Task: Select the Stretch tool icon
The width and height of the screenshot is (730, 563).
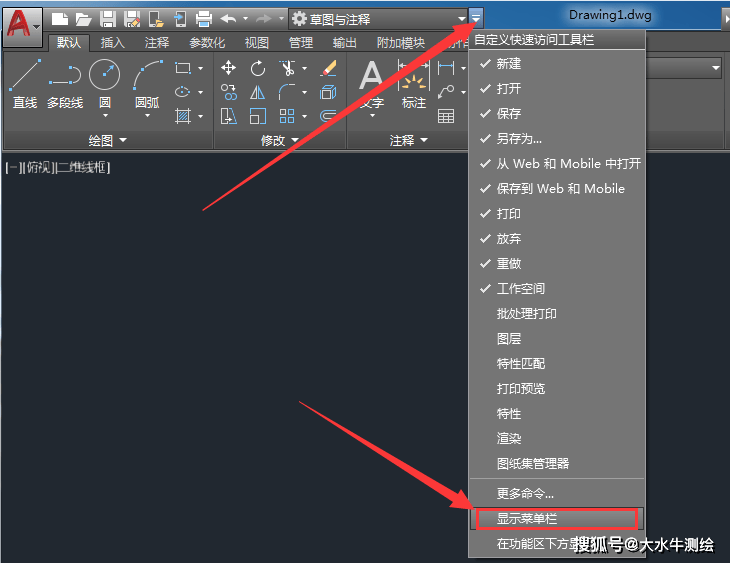Action: click(x=228, y=116)
